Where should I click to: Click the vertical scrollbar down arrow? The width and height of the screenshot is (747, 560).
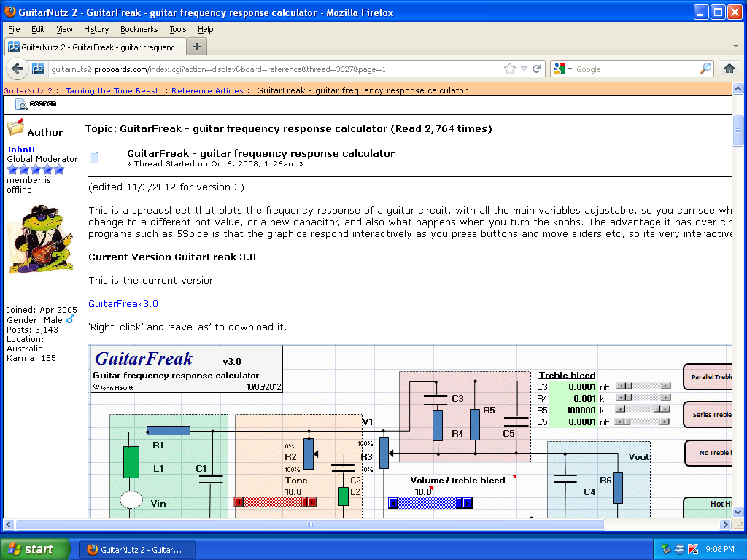pos(738,513)
